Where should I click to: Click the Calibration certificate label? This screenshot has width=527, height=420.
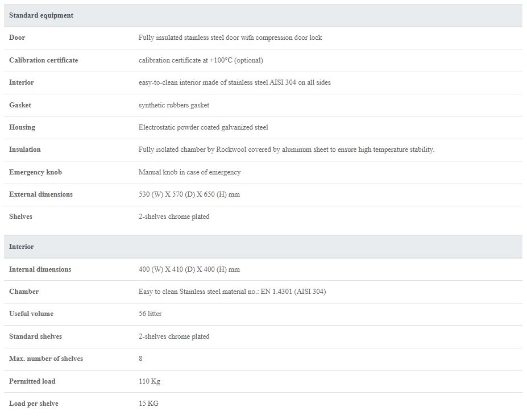click(x=43, y=60)
